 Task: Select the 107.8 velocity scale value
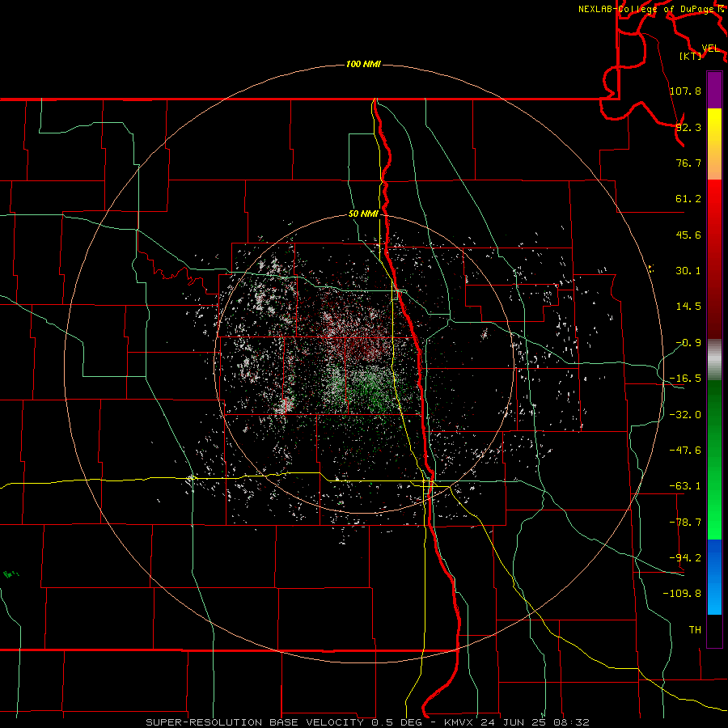point(685,91)
